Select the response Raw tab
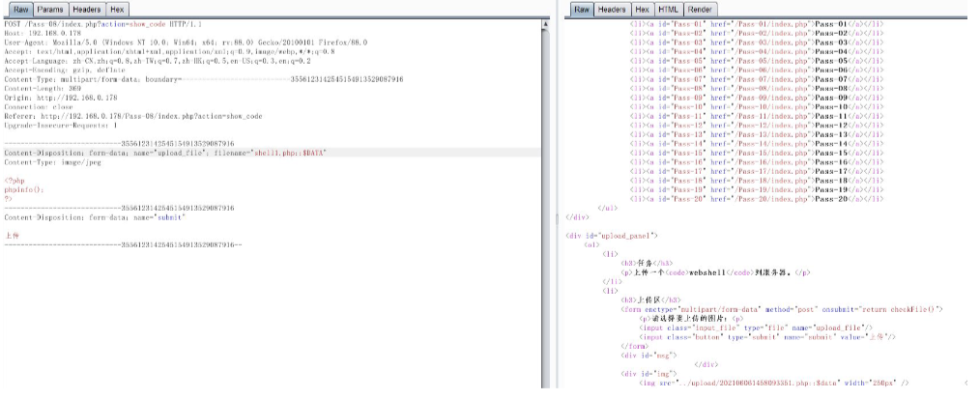 coord(582,9)
